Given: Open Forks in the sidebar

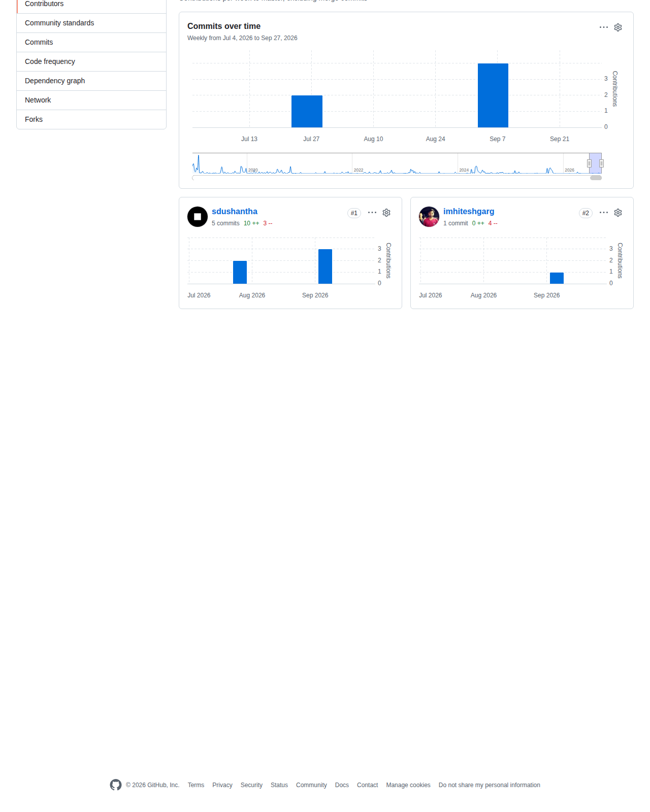Looking at the screenshot, I should pos(91,119).
